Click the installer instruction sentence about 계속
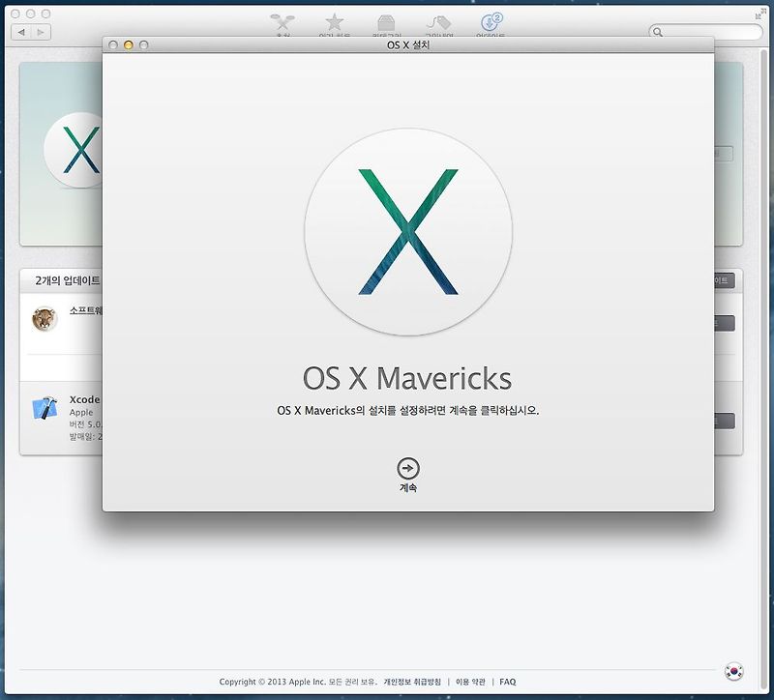 407,411
